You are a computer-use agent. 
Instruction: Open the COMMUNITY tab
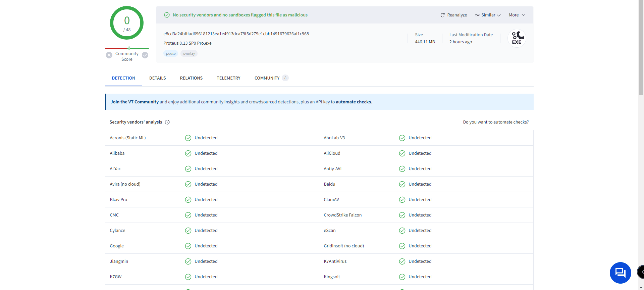(267, 78)
